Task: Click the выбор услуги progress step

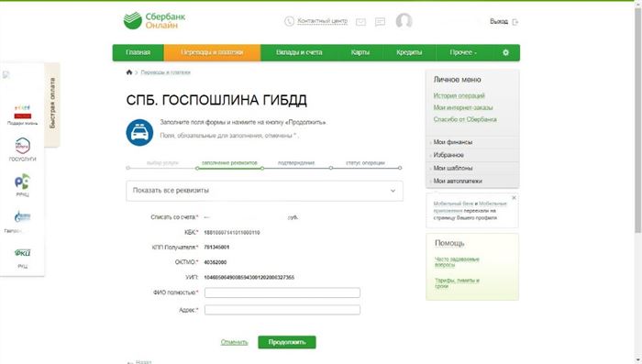Action: [162, 163]
